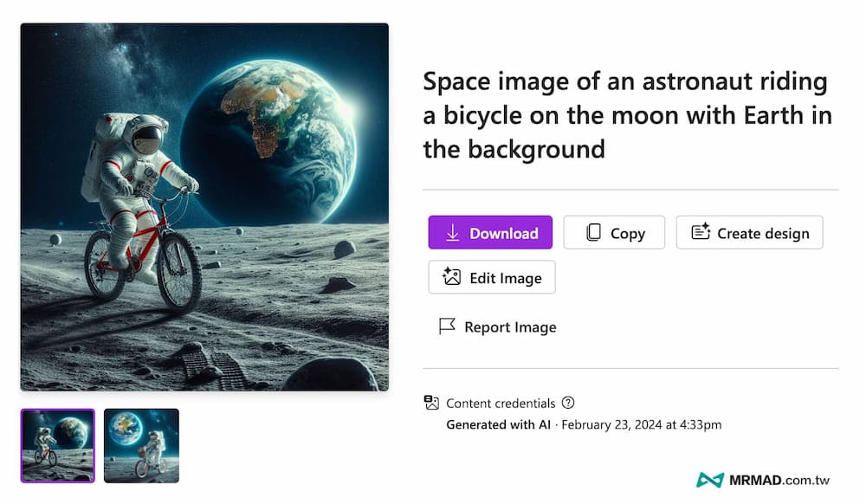
Task: Click the image prompt title text
Action: 627,115
